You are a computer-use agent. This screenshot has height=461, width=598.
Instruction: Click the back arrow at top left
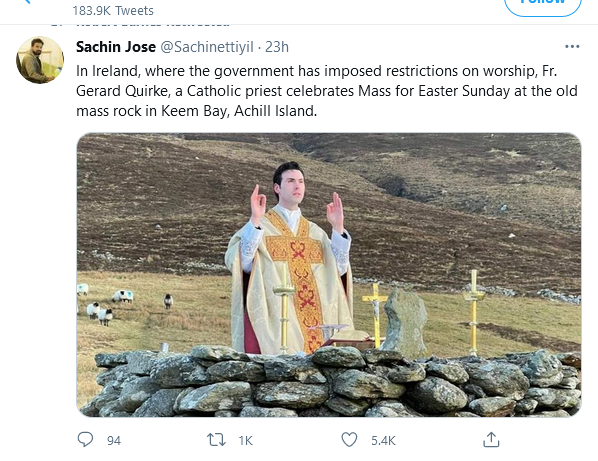click(27, 2)
